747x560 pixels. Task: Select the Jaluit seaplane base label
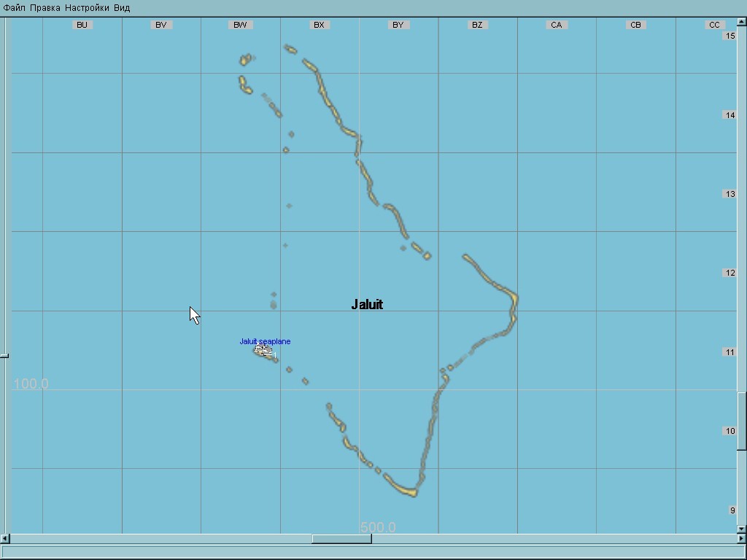coord(265,341)
